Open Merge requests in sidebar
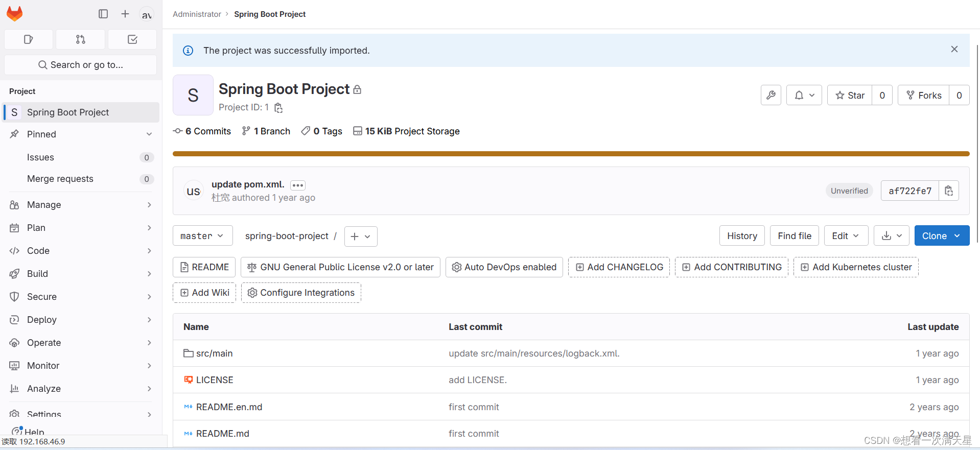980x450 pixels. point(82,179)
